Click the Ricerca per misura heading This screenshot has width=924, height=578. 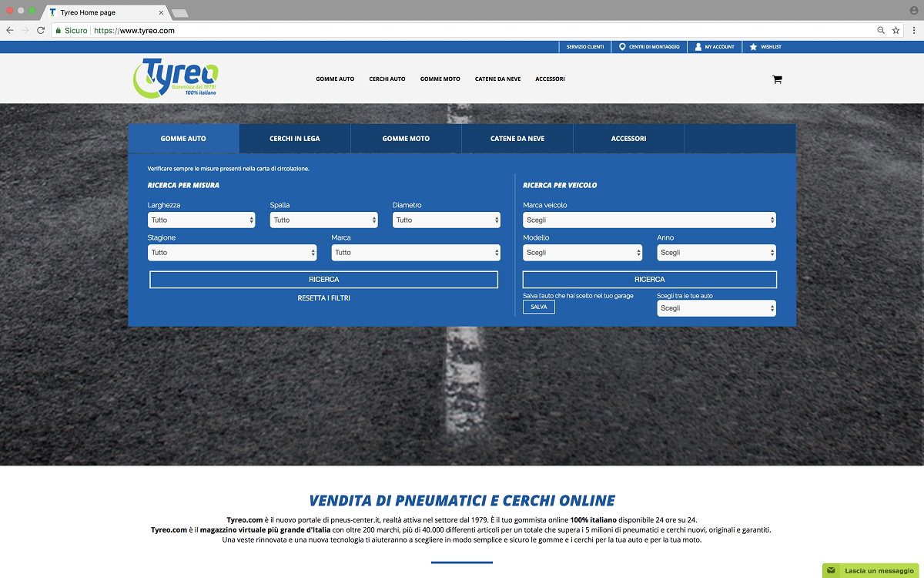click(183, 185)
